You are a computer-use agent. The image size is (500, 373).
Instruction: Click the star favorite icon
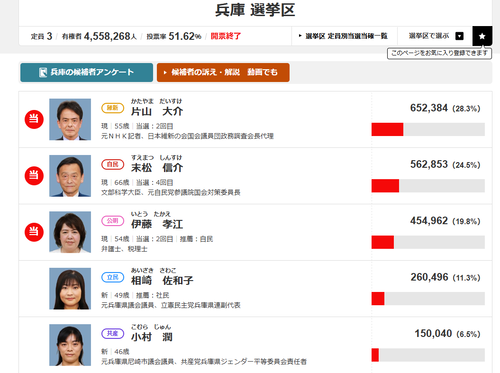(482, 36)
